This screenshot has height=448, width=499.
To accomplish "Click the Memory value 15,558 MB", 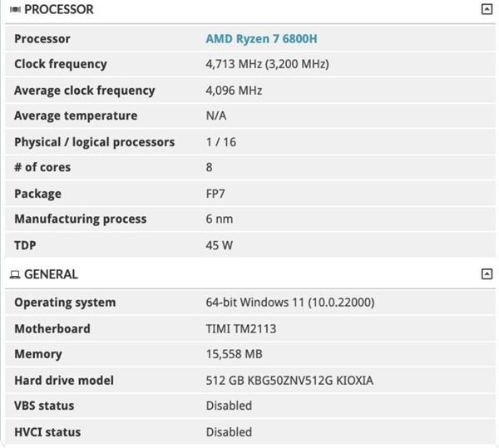I will 235,354.
